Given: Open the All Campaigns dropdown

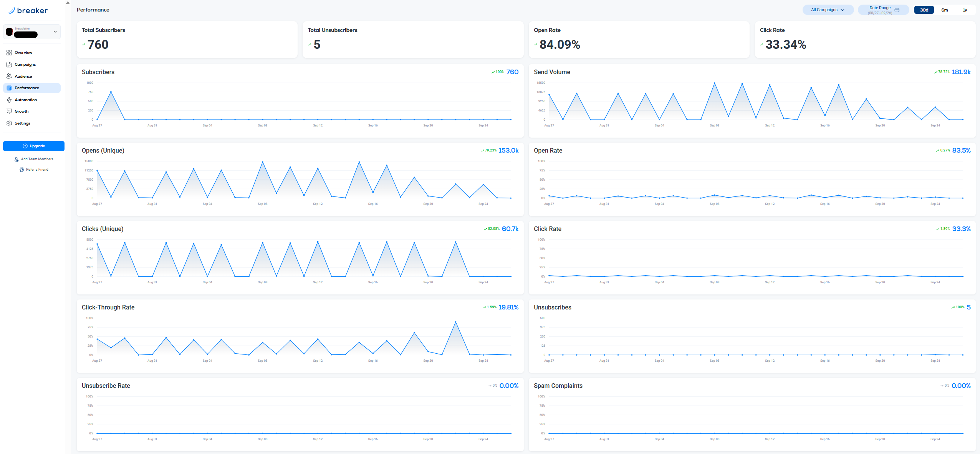Looking at the screenshot, I should tap(828, 10).
